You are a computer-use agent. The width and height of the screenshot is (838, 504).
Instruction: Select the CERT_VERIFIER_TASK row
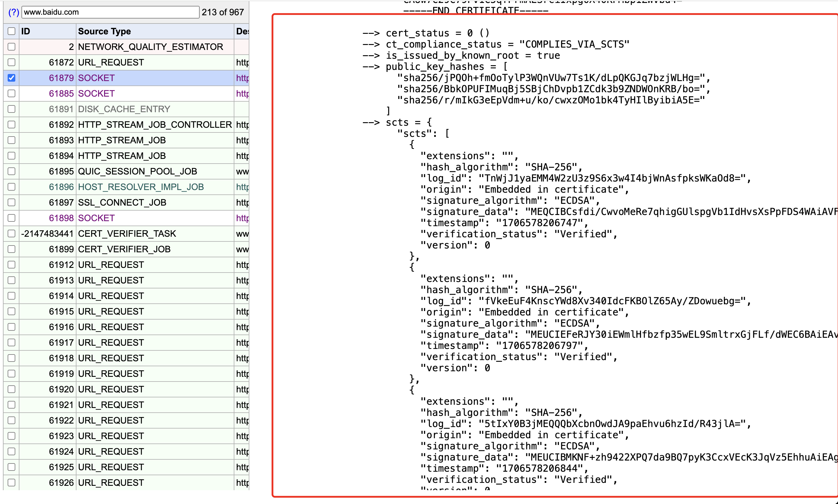coord(127,234)
